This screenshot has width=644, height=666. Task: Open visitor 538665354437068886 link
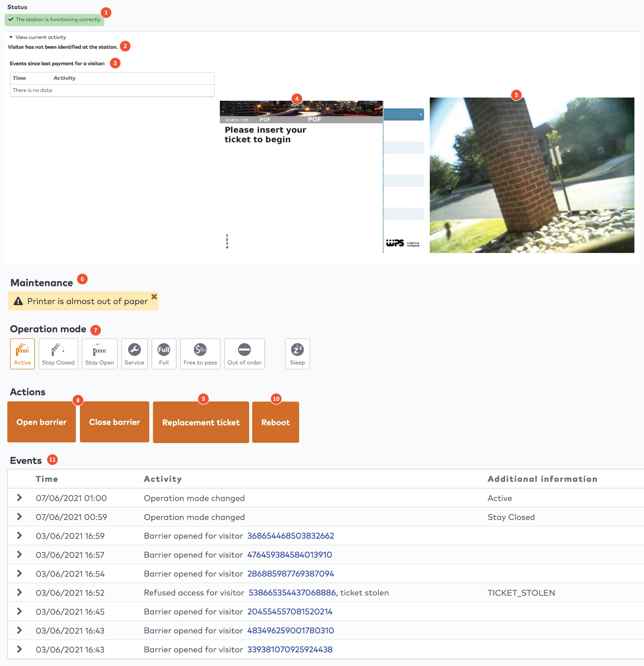point(292,593)
